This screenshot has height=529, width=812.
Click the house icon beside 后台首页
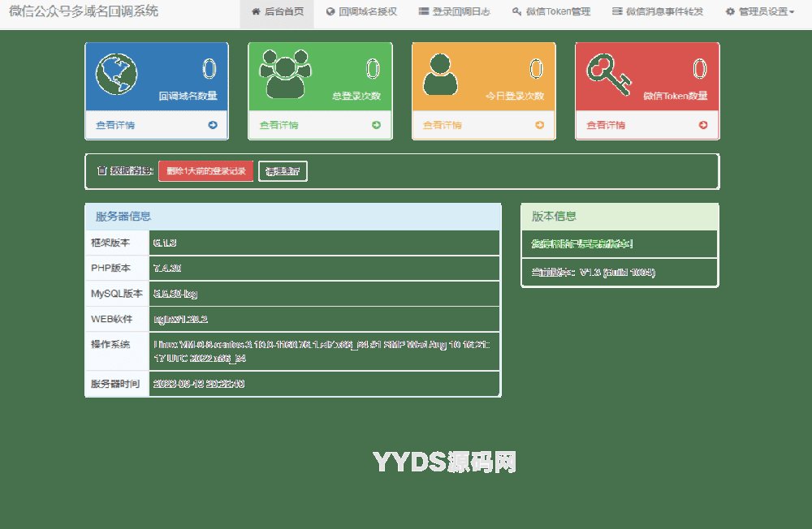(x=256, y=11)
